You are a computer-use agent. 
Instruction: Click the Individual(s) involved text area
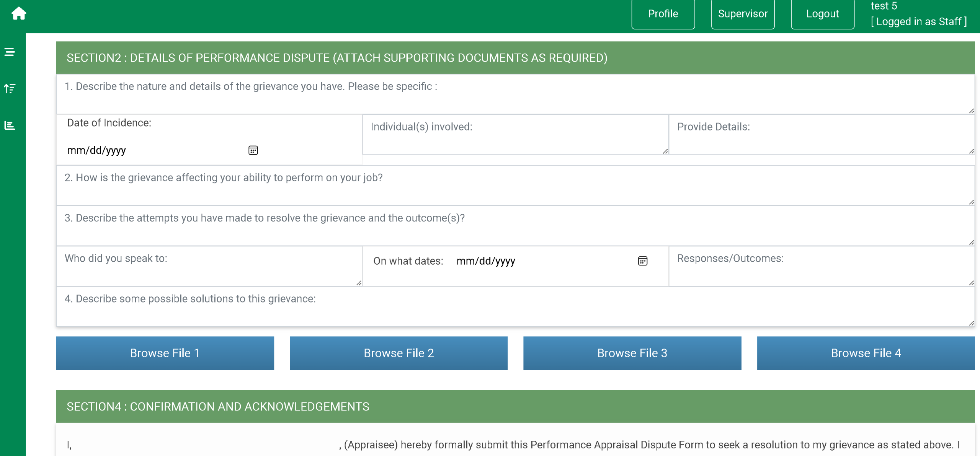[515, 135]
